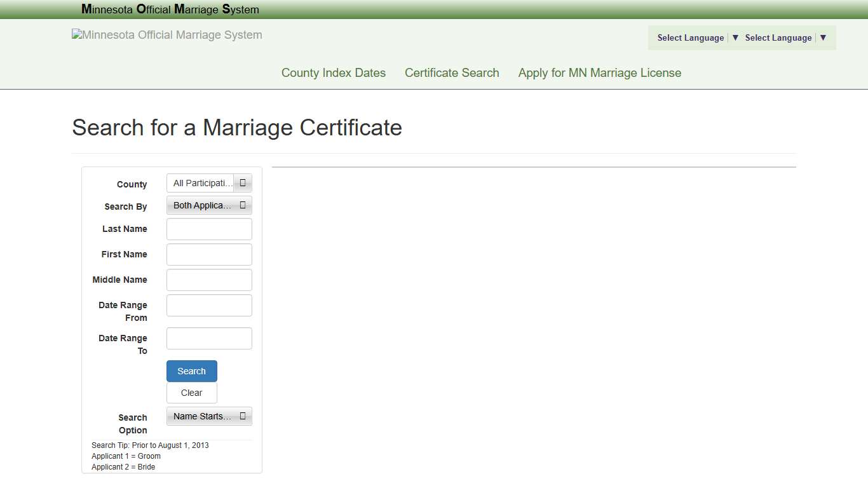Open the County dropdown selector
This screenshot has width=868, height=488.
(x=209, y=182)
